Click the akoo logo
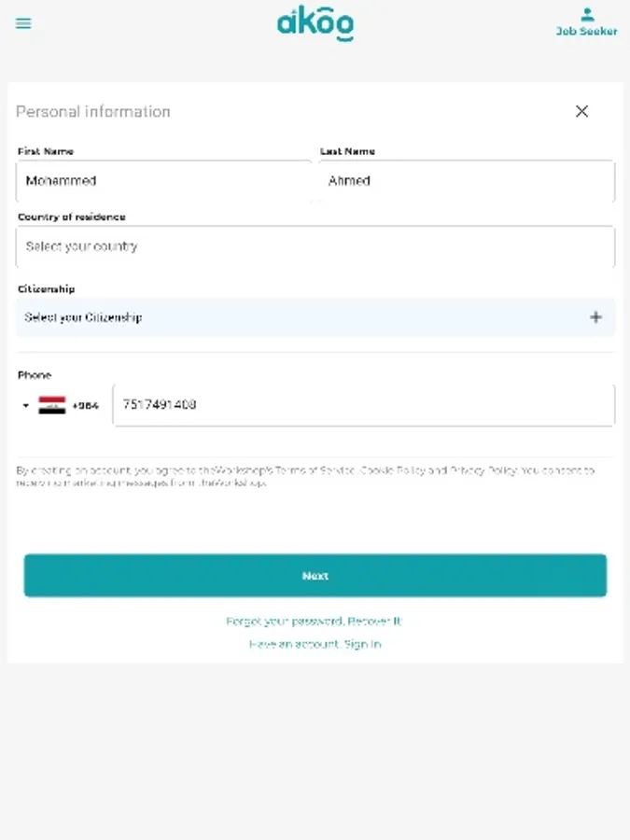 point(315,23)
